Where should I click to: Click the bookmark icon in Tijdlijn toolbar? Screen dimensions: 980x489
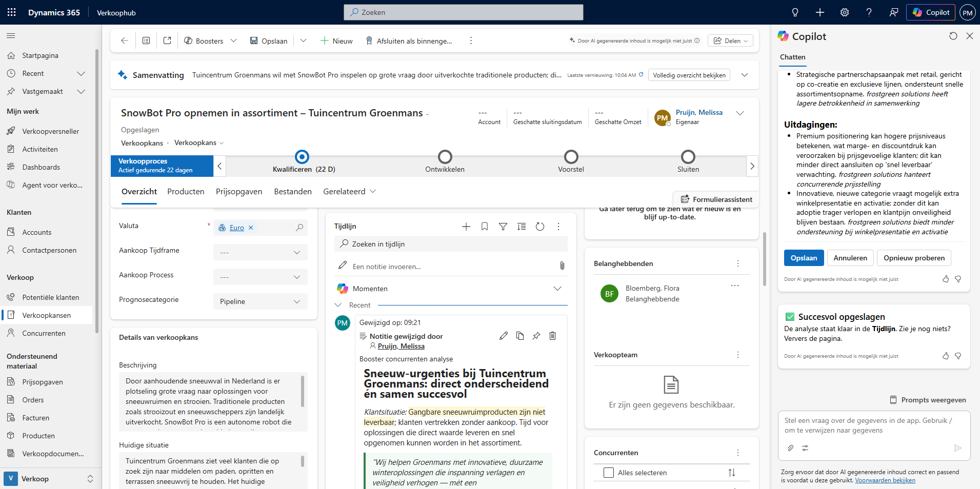[485, 227]
